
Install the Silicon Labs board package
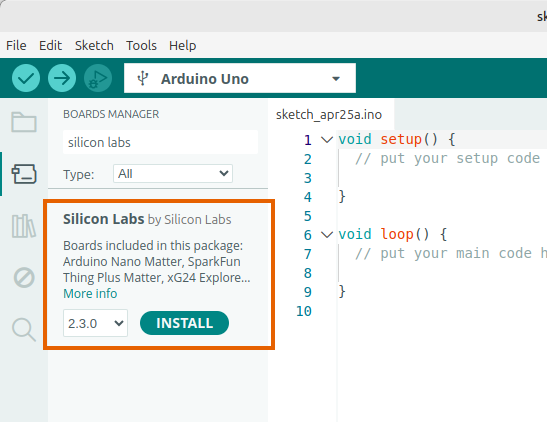[185, 323]
